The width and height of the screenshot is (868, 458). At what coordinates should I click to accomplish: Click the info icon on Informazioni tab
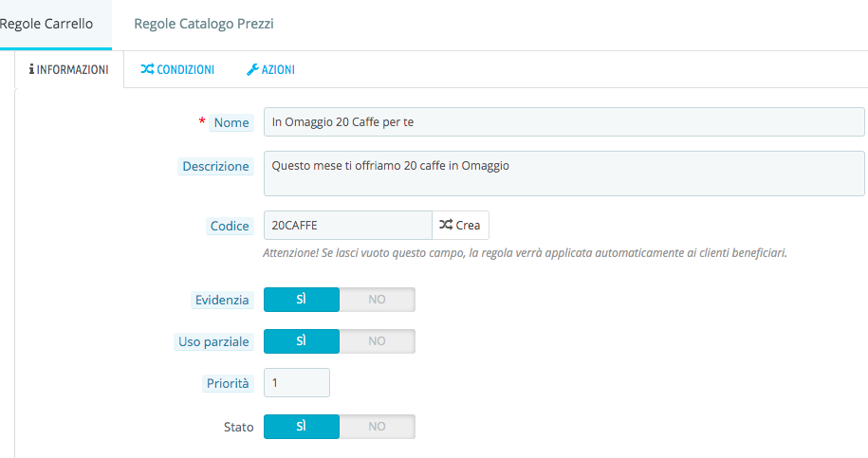[31, 70]
